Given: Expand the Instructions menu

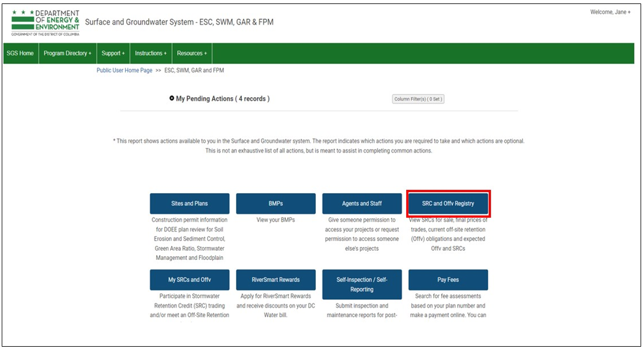Looking at the screenshot, I should 151,53.
